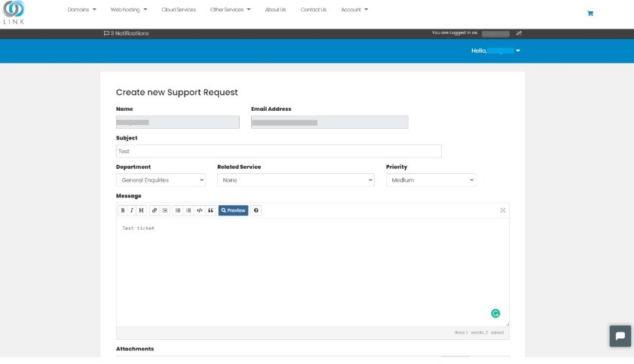Image resolution: width=634 pixels, height=364 pixels.
Task: Insert a link in the message
Action: pyautogui.click(x=155, y=210)
